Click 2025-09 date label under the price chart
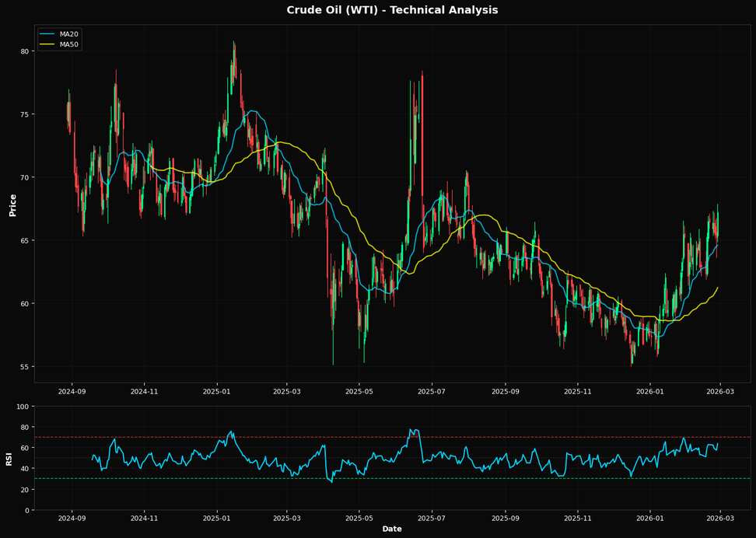Screen dimensions: 756x538 [506, 391]
